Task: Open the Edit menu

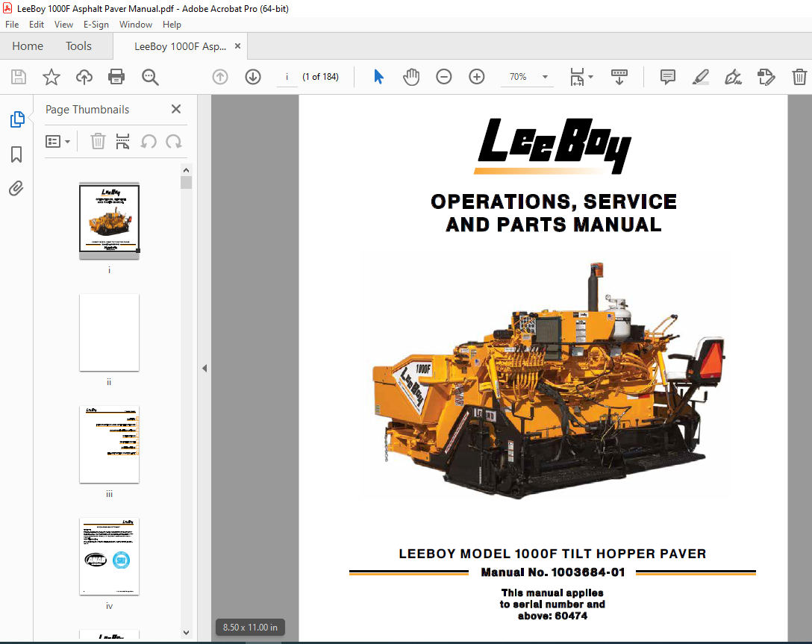Action: click(x=37, y=25)
